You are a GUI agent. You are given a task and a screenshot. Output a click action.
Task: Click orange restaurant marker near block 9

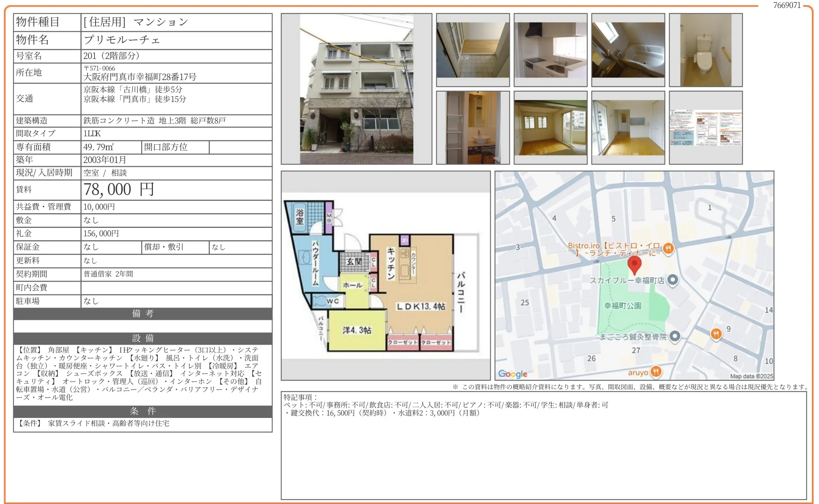pyautogui.click(x=716, y=334)
